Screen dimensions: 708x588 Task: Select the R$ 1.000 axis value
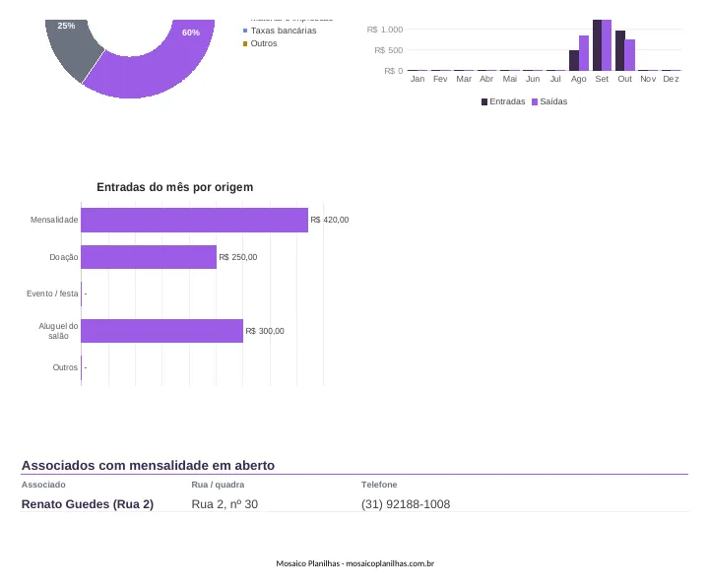[385, 30]
